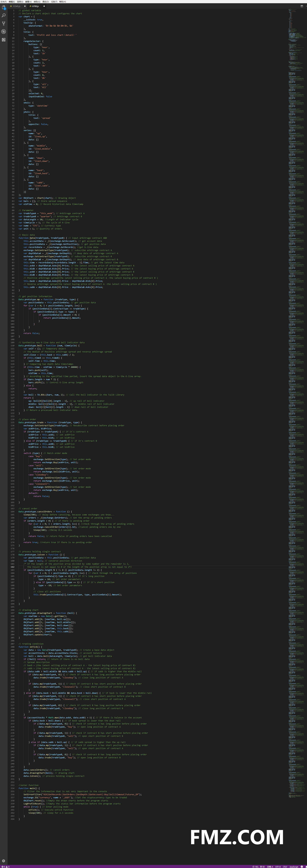Image resolution: width=307 pixels, height=868 pixels.
Task: Open the Explorer icon in activity bar
Action: click(x=4, y=7)
